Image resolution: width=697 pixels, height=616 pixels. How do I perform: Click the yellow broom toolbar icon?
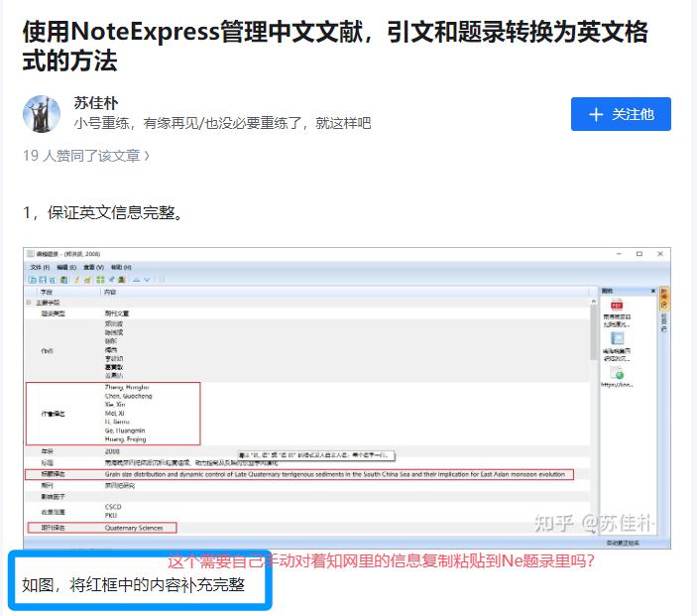76,280
